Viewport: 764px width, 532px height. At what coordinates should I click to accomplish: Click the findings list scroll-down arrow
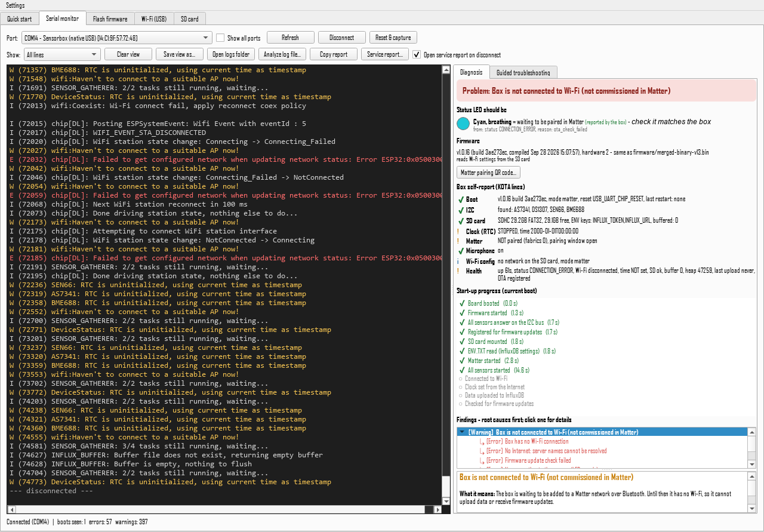pyautogui.click(x=752, y=464)
